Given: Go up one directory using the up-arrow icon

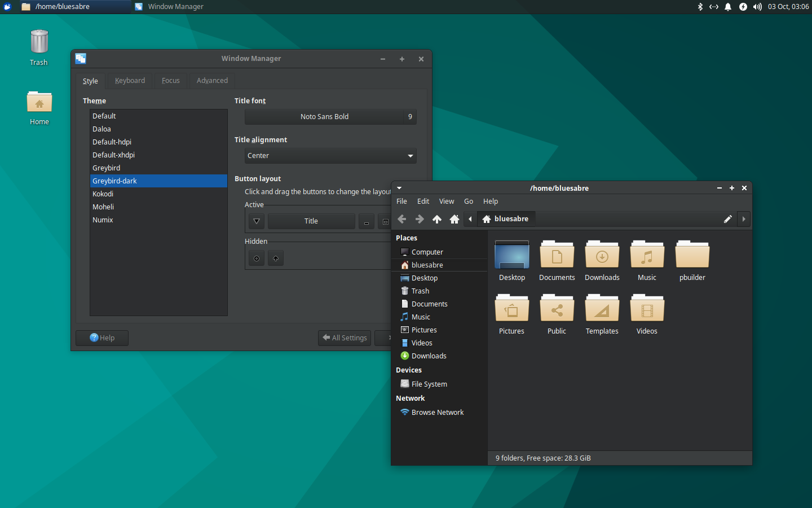Looking at the screenshot, I should (x=437, y=219).
